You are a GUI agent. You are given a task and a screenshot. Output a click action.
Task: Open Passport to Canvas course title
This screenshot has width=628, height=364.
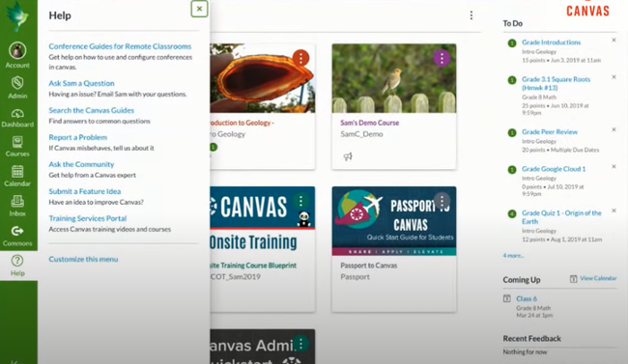[368, 266]
